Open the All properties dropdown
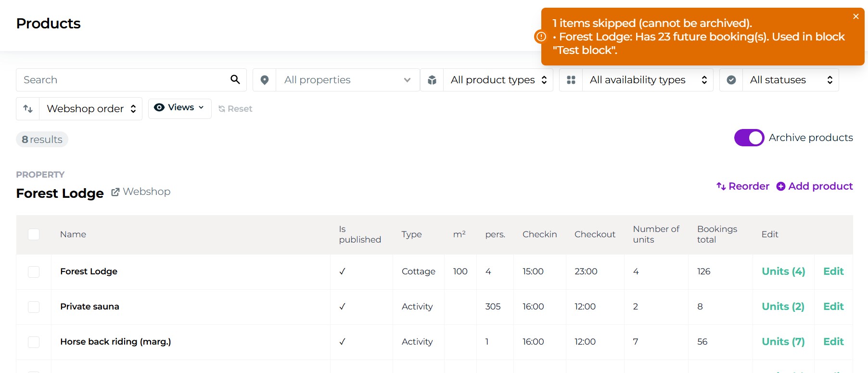 (x=347, y=80)
